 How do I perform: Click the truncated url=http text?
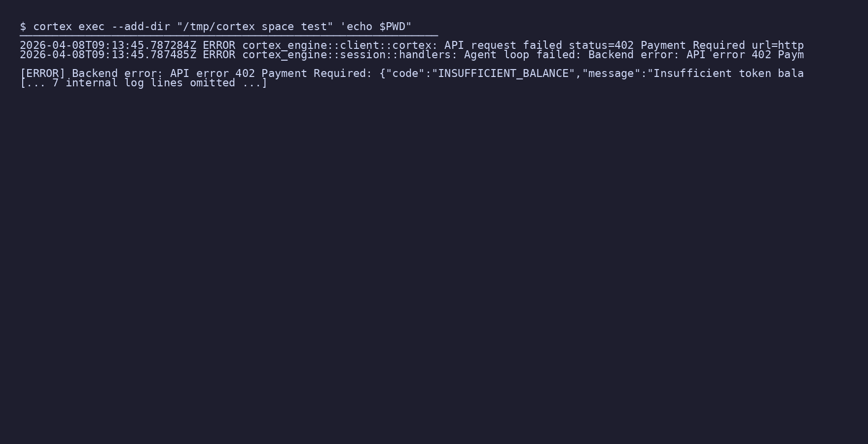(778, 45)
